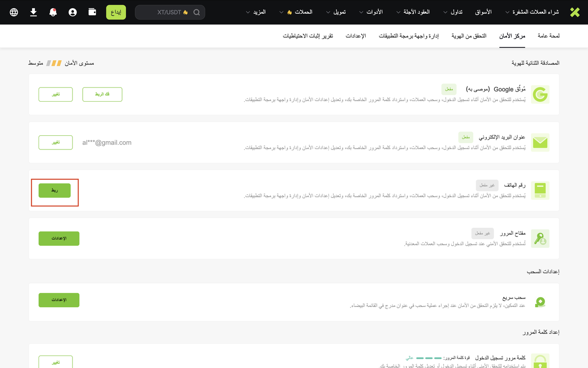Open the user profile icon
The width and height of the screenshot is (588, 368).
(x=73, y=12)
